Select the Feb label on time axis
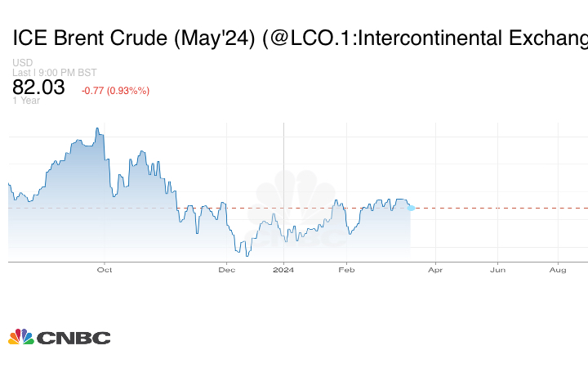The width and height of the screenshot is (588, 368). (347, 268)
